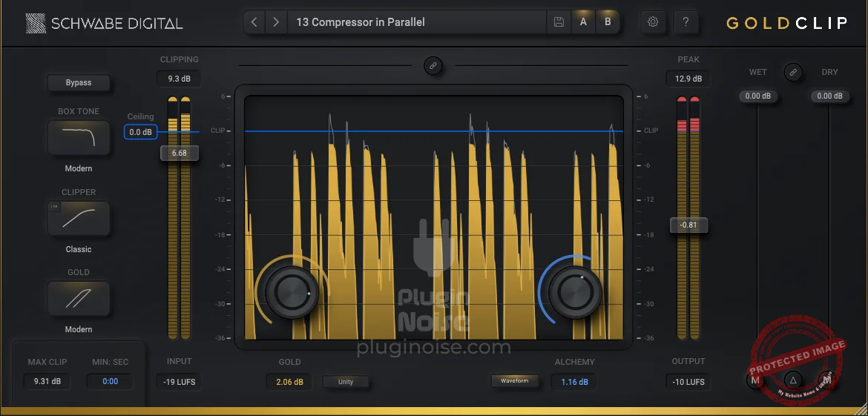Click the Gold knob
This screenshot has height=416, width=868.
click(x=292, y=292)
